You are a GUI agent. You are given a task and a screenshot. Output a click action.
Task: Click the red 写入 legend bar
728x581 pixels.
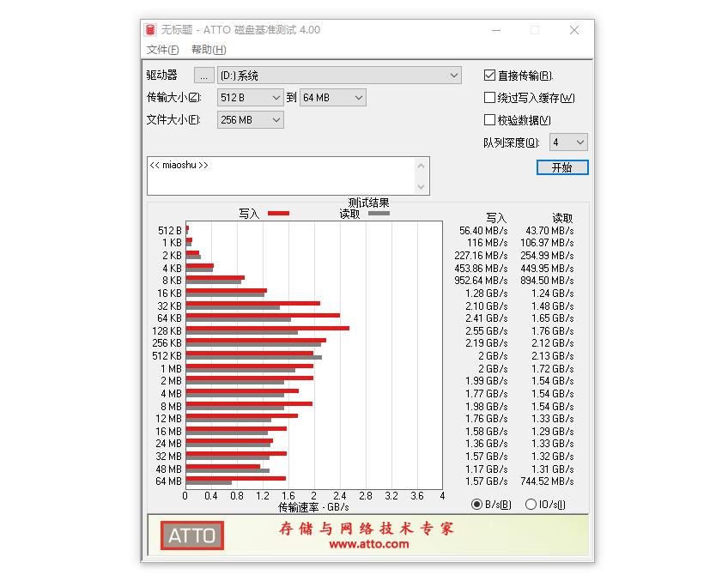click(x=276, y=214)
